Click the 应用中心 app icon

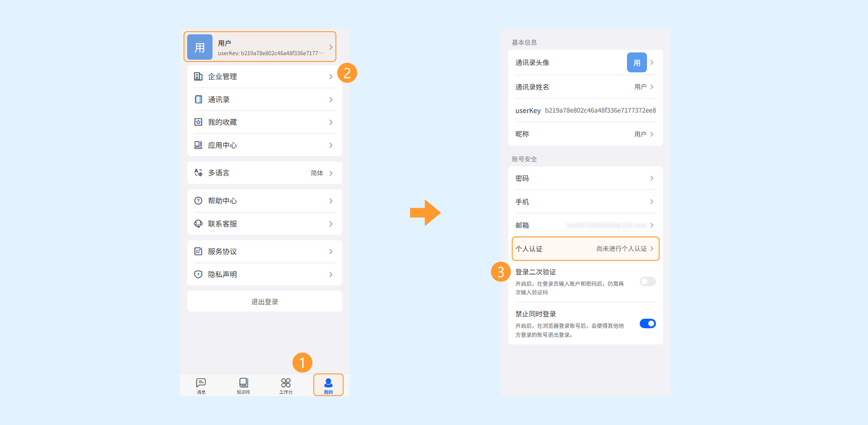point(198,145)
